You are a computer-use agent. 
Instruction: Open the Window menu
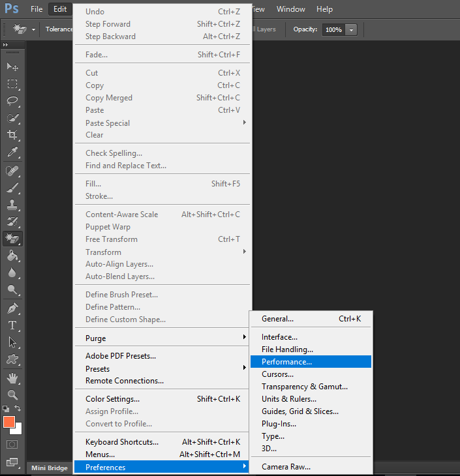291,9
